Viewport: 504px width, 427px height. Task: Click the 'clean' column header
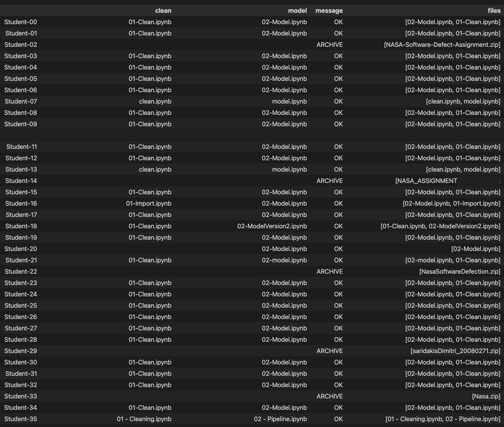pos(163,11)
